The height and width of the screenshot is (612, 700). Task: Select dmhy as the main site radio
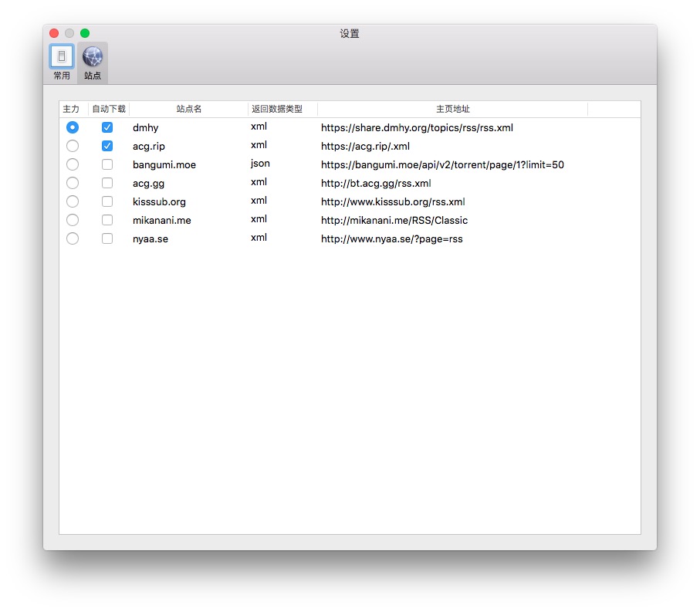pyautogui.click(x=73, y=127)
